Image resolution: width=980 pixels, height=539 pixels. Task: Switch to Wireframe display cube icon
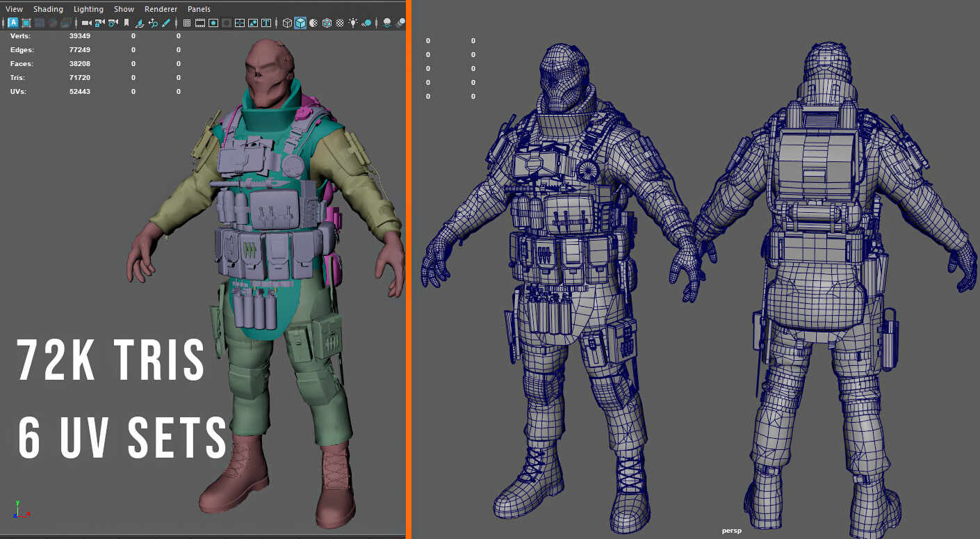pyautogui.click(x=287, y=23)
